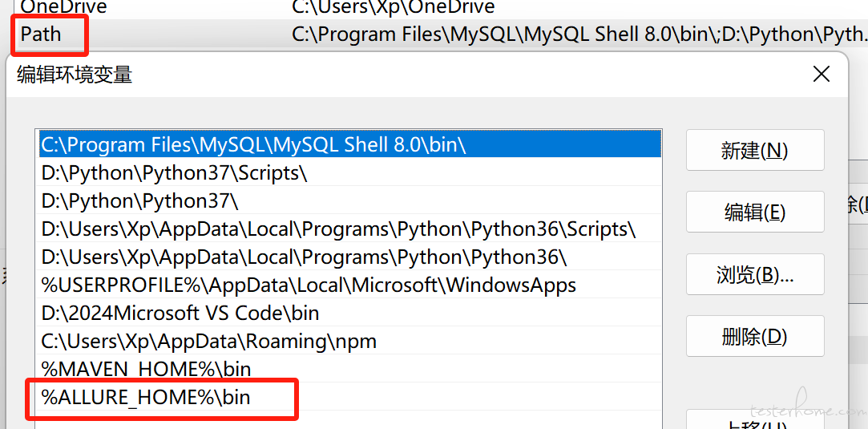This screenshot has height=429, width=868.
Task: Click the 编辑环境变量 dialog title
Action: (75, 75)
